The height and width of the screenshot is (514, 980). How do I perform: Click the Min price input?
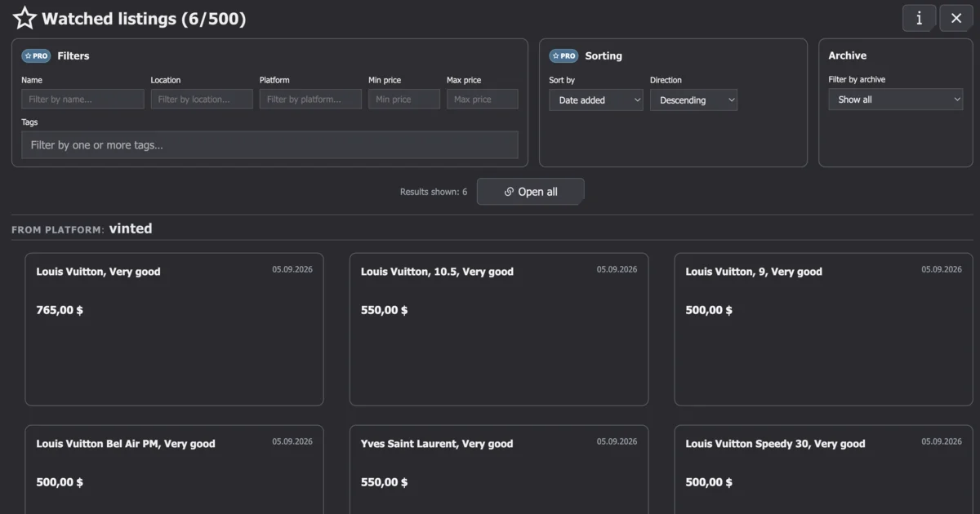(404, 100)
